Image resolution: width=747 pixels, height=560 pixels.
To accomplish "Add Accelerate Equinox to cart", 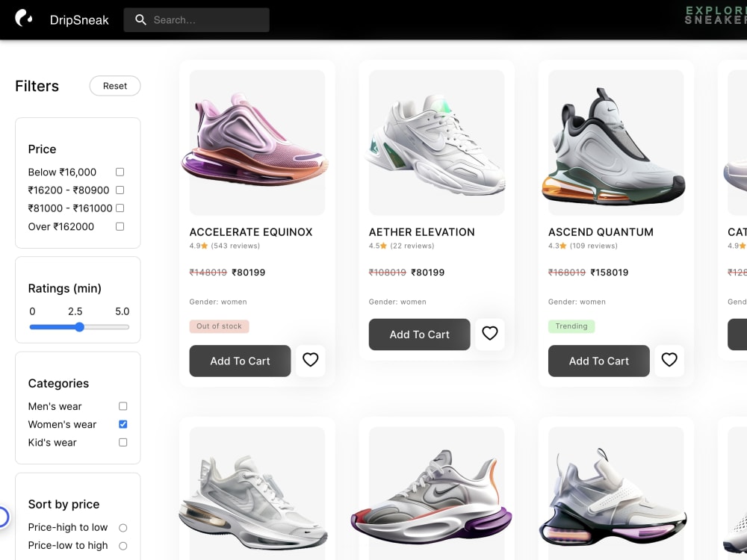I will tap(240, 361).
